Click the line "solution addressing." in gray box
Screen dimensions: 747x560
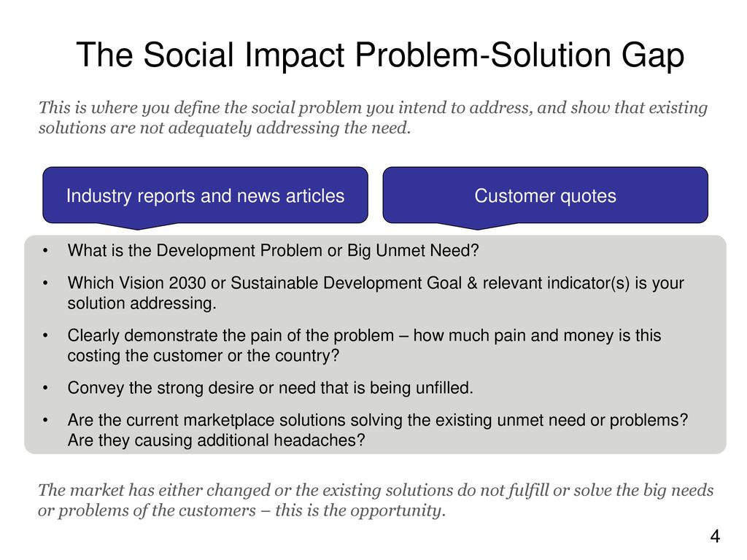[142, 303]
